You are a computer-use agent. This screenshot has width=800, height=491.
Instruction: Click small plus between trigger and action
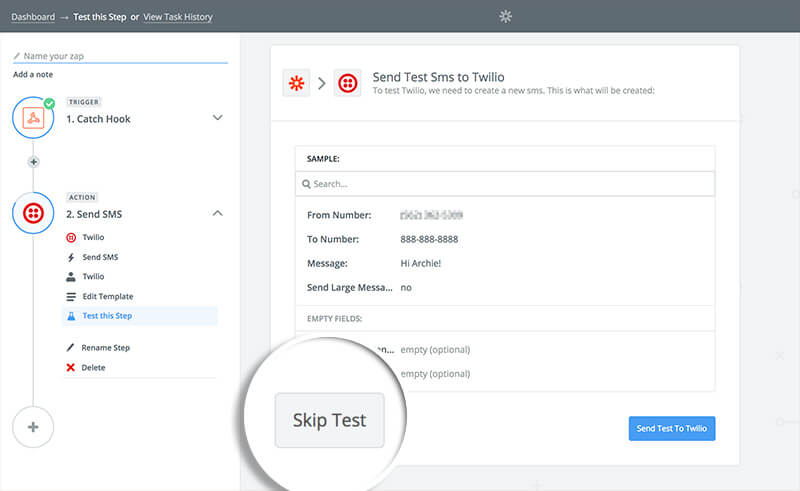(x=34, y=162)
